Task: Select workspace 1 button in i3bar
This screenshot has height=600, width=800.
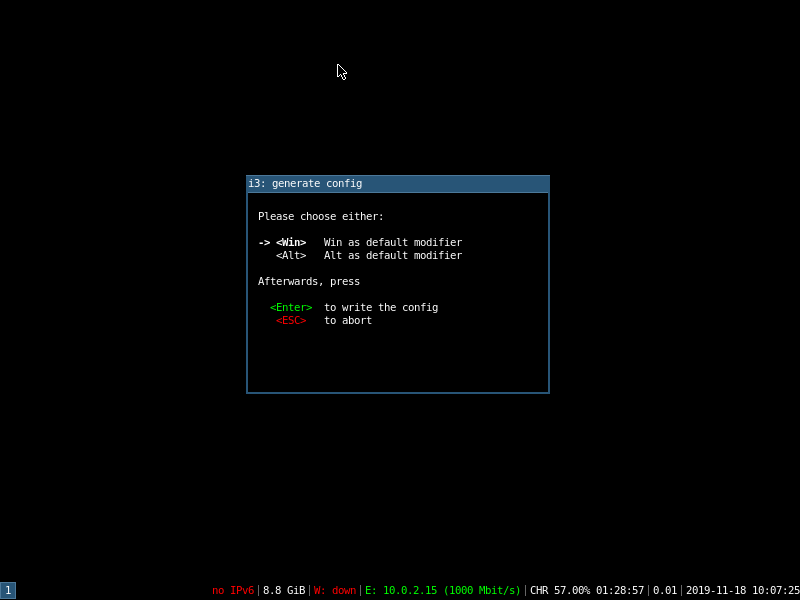Action: tap(8, 590)
